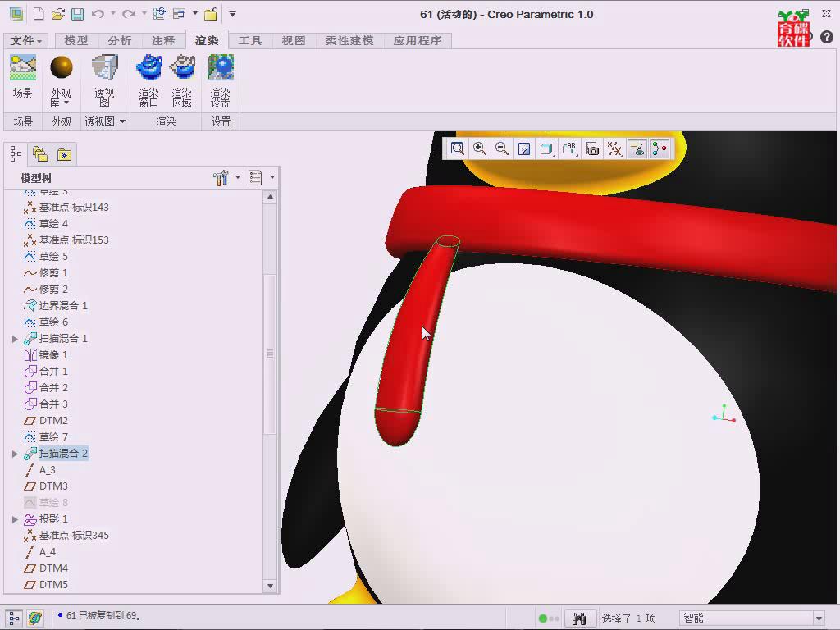Screen dimensions: 840x630
Task: Toggle the Perspective View (透视图) tool
Action: [104, 80]
